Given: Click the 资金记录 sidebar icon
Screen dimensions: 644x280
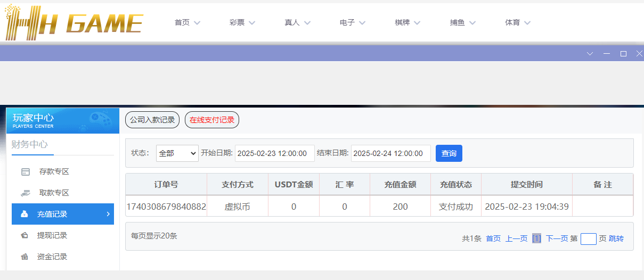Looking at the screenshot, I should coord(25,257).
